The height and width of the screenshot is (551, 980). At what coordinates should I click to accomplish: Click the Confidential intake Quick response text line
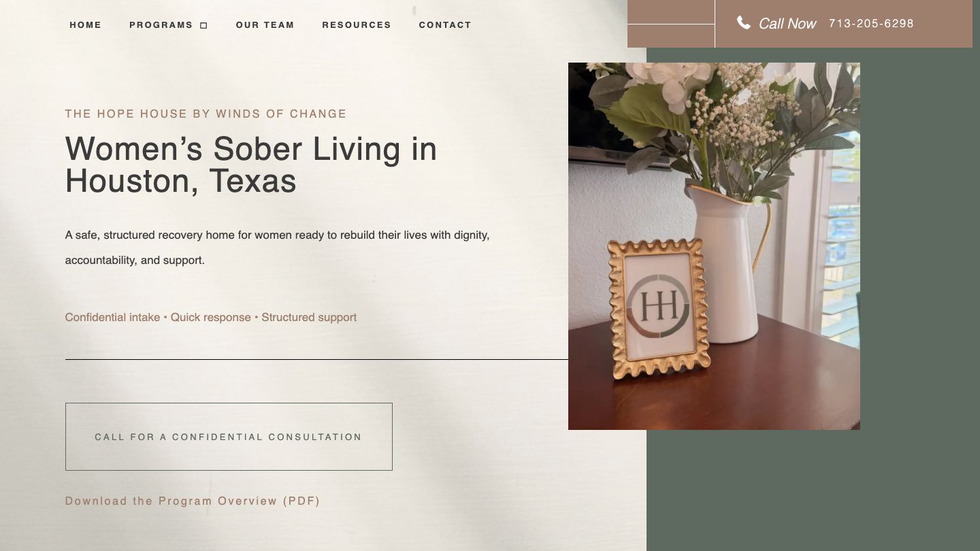pos(210,318)
